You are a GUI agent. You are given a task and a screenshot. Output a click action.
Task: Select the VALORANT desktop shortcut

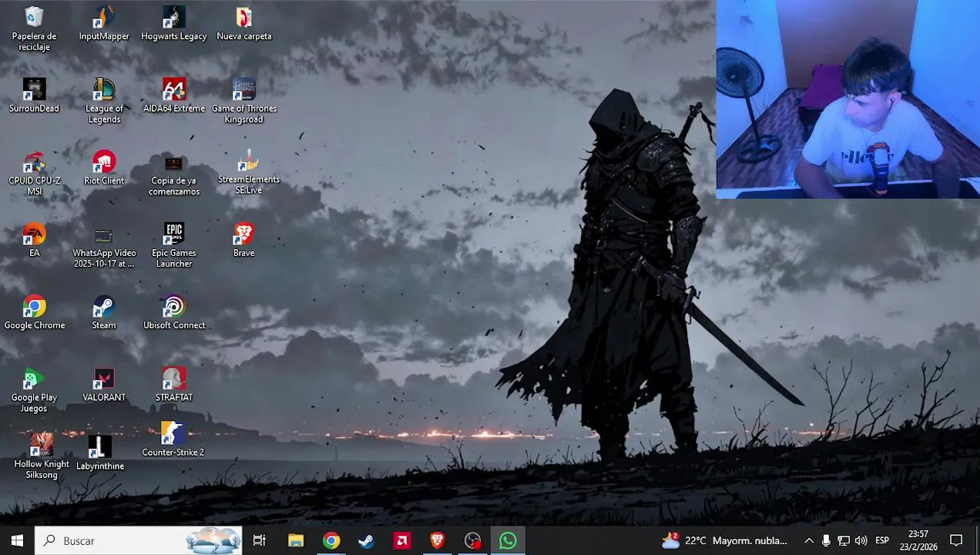(x=104, y=385)
